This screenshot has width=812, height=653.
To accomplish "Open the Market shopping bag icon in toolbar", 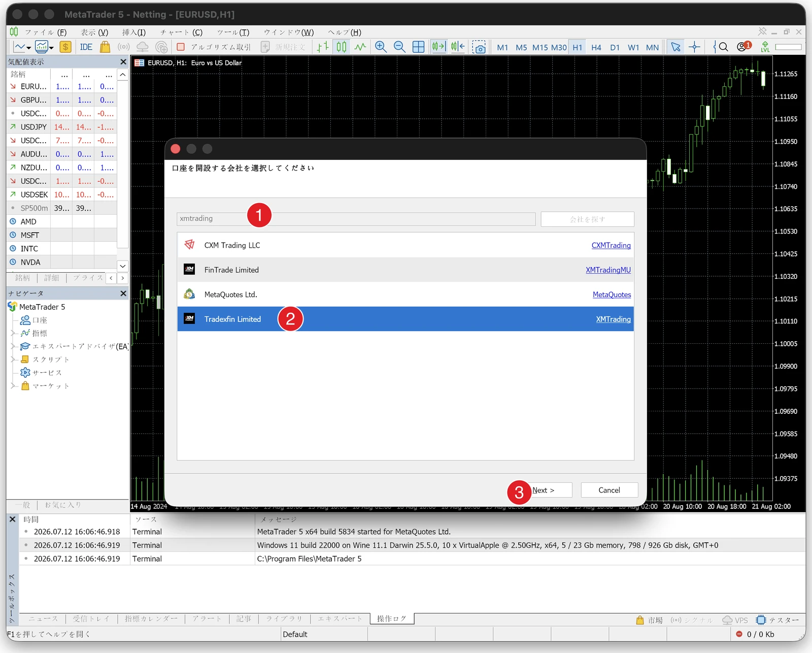I will (x=105, y=47).
